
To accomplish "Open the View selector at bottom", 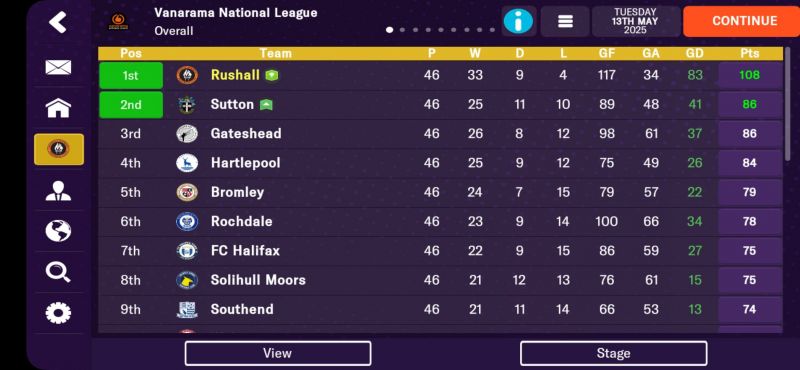I will [x=278, y=353].
